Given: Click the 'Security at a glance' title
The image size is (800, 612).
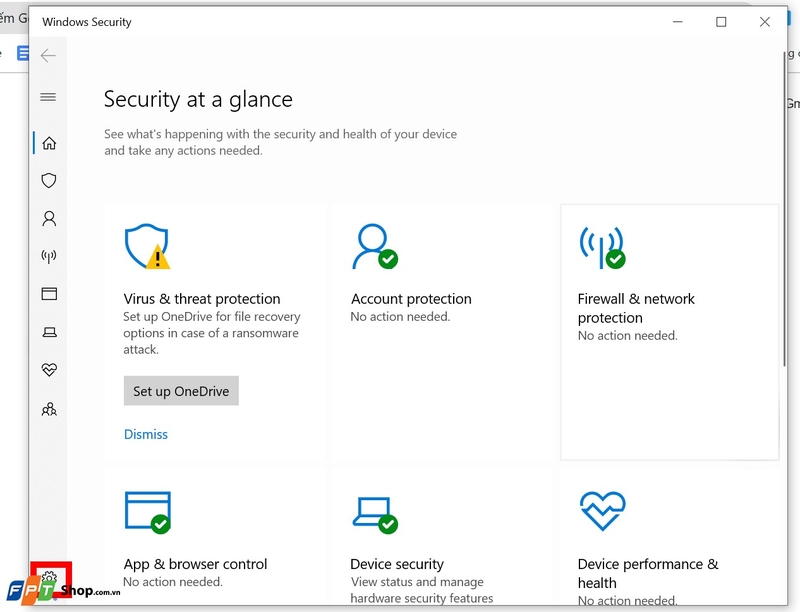Looking at the screenshot, I should click(x=198, y=99).
